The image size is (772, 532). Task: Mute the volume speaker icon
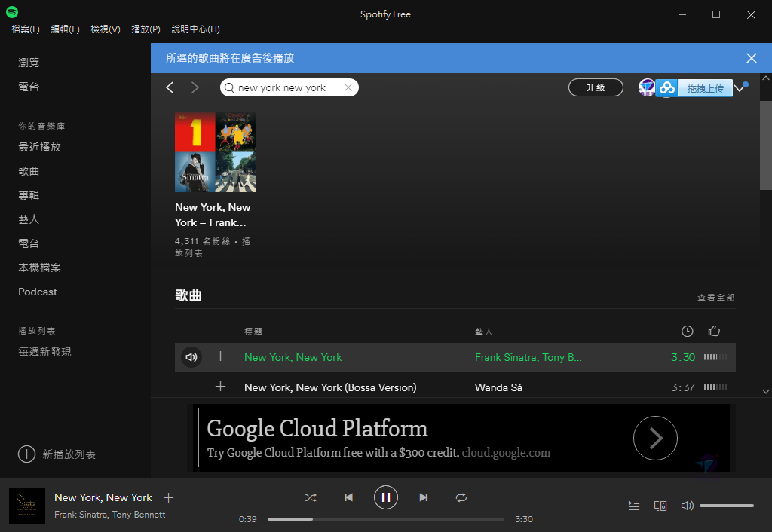click(687, 506)
